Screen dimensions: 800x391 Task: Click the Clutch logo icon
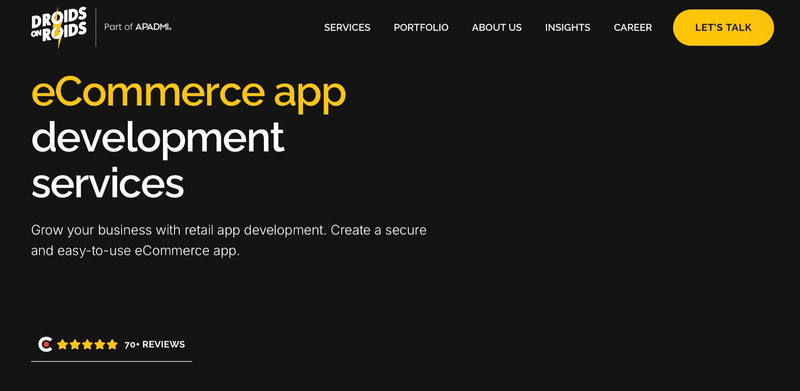point(45,345)
